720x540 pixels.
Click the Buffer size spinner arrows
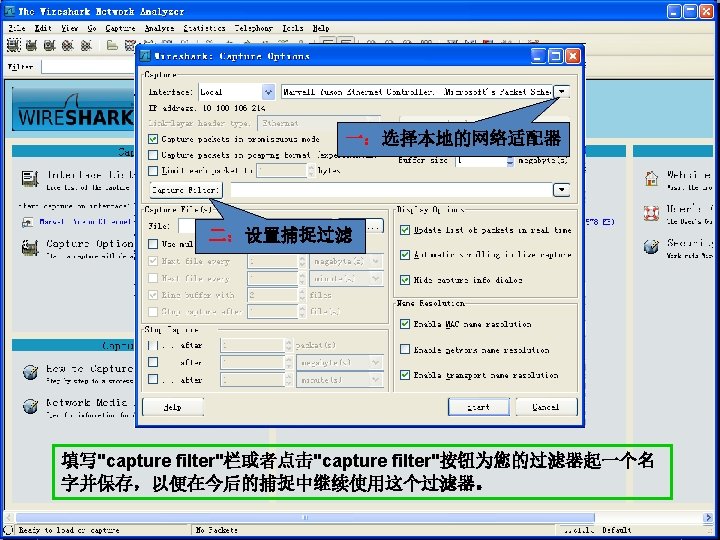(x=510, y=161)
